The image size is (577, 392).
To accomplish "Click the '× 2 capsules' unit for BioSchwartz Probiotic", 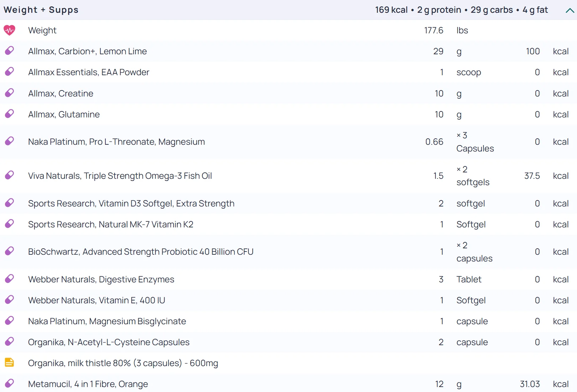I will point(474,252).
